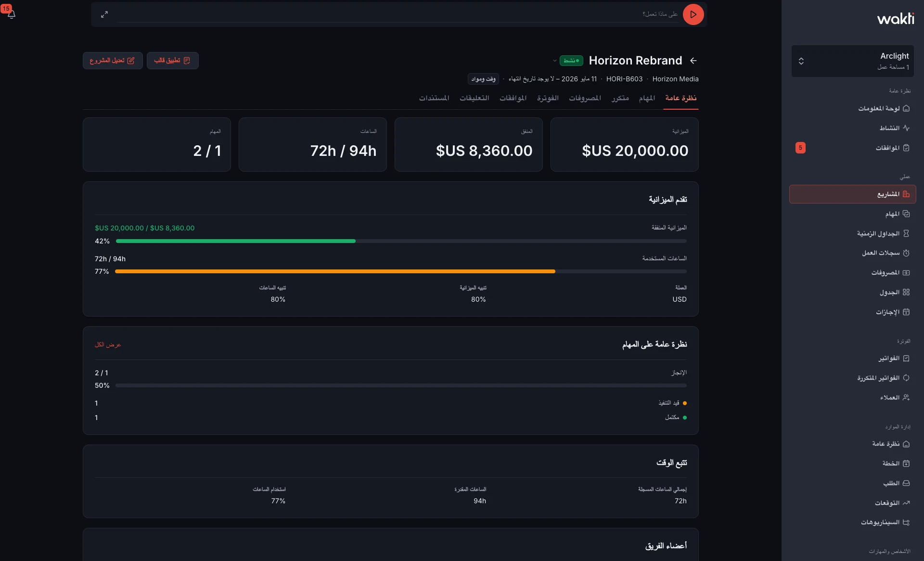This screenshot has width=924, height=561.
Task: Click the وقت ومواد billing type tag
Action: [x=483, y=79]
